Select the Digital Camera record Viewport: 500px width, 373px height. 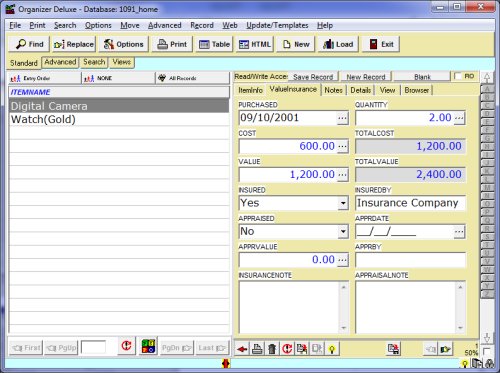coord(119,106)
